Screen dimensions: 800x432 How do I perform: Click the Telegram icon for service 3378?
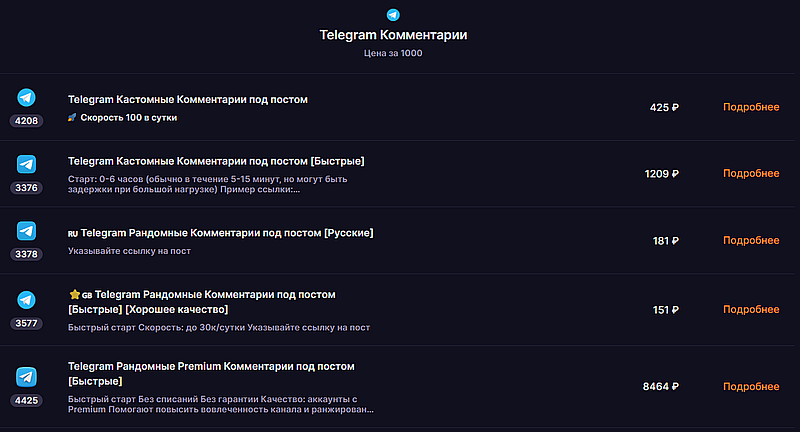[26, 231]
